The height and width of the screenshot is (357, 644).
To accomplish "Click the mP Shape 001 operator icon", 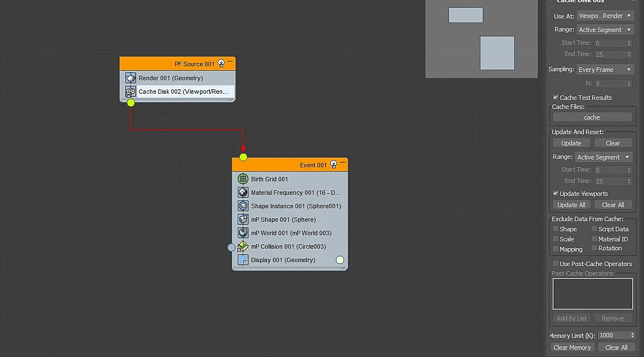I will [x=243, y=219].
